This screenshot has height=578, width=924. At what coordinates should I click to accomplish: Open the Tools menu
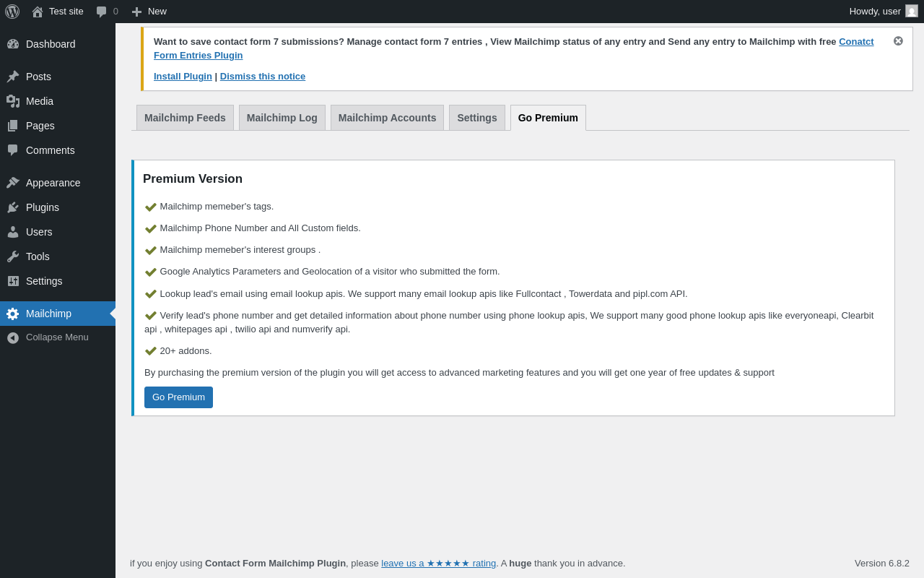pos(58,256)
